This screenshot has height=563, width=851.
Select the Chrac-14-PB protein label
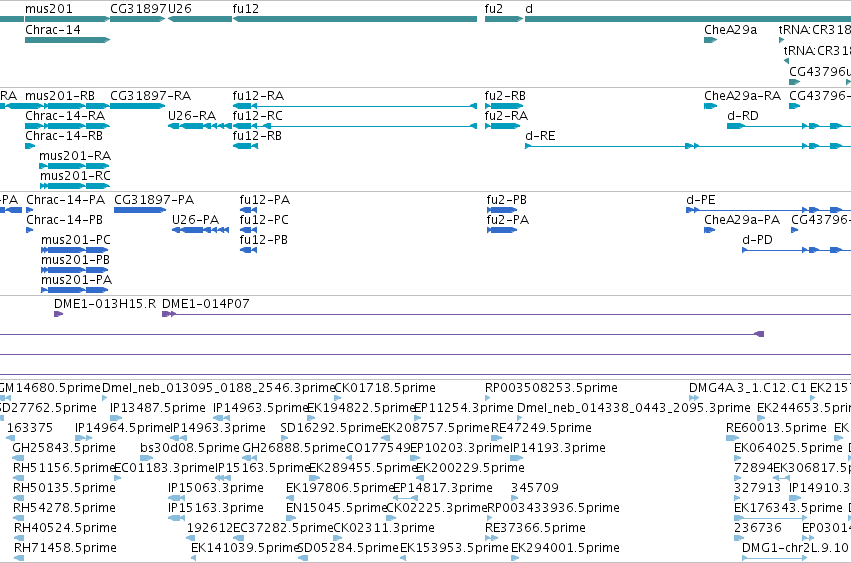tap(65, 220)
